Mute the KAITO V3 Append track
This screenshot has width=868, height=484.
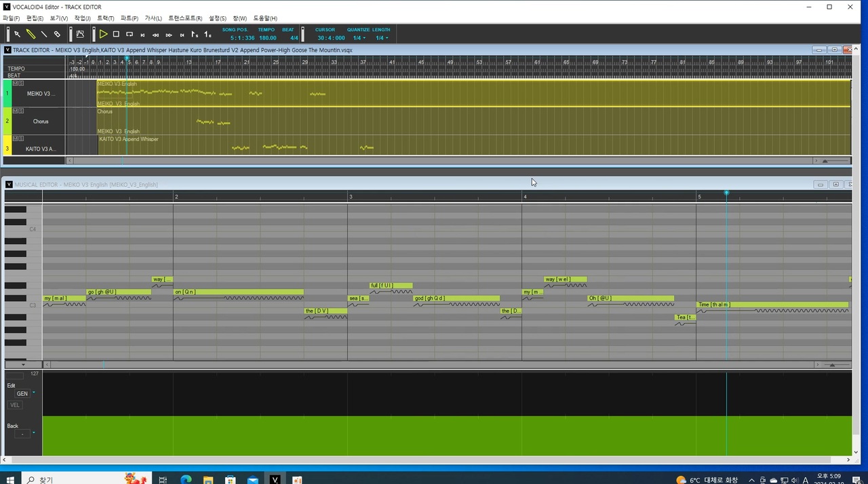pyautogui.click(x=15, y=138)
